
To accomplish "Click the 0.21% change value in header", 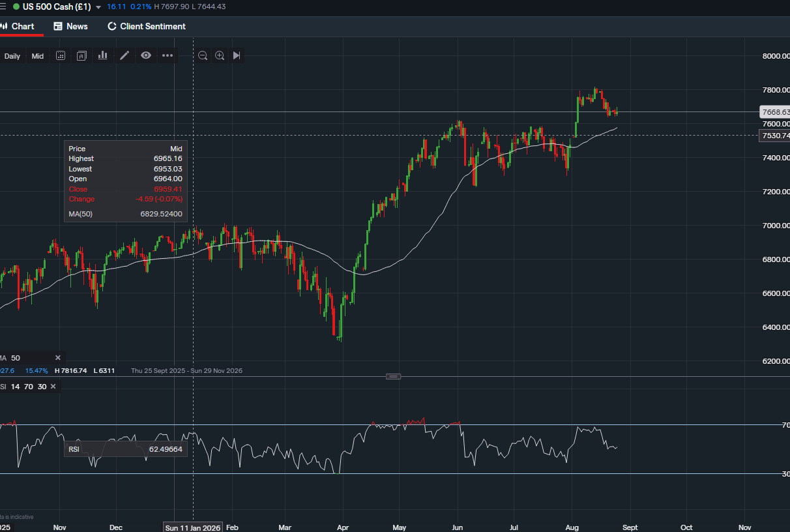I will pyautogui.click(x=141, y=7).
